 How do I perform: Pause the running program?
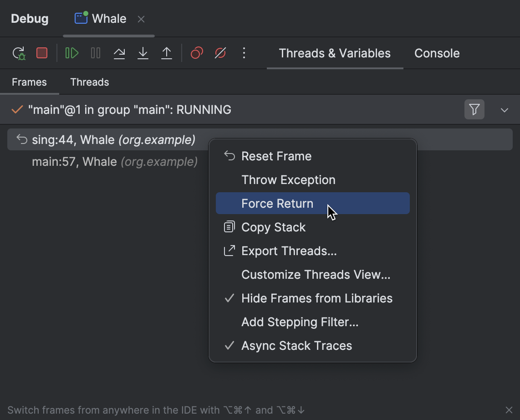(x=96, y=53)
